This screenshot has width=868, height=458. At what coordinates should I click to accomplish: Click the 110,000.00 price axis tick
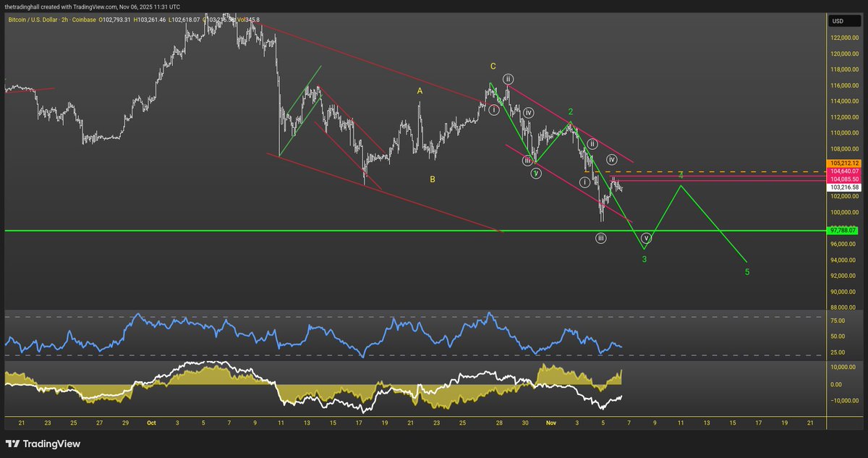(844, 133)
